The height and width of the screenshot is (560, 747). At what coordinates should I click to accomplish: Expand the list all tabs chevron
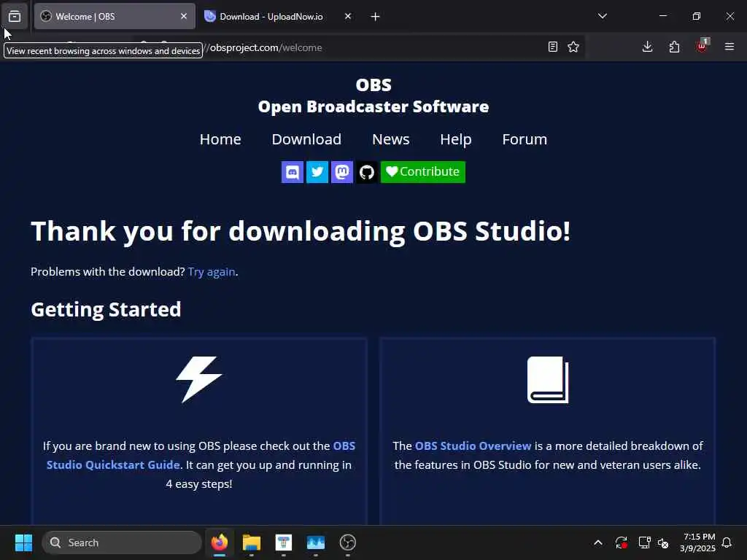point(602,16)
